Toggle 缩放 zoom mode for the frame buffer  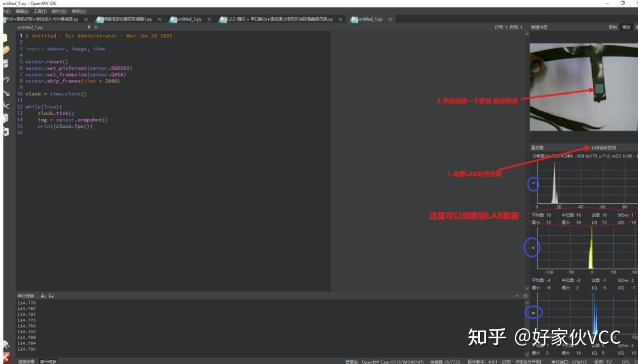627,26
